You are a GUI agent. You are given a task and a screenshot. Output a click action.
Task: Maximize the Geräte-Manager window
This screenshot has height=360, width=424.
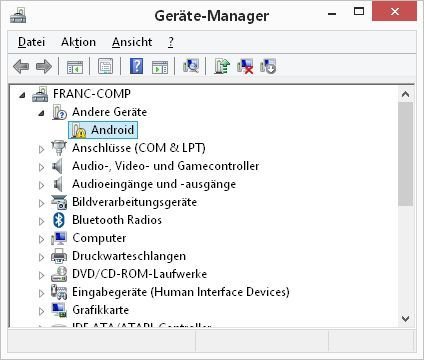tap(359, 12)
